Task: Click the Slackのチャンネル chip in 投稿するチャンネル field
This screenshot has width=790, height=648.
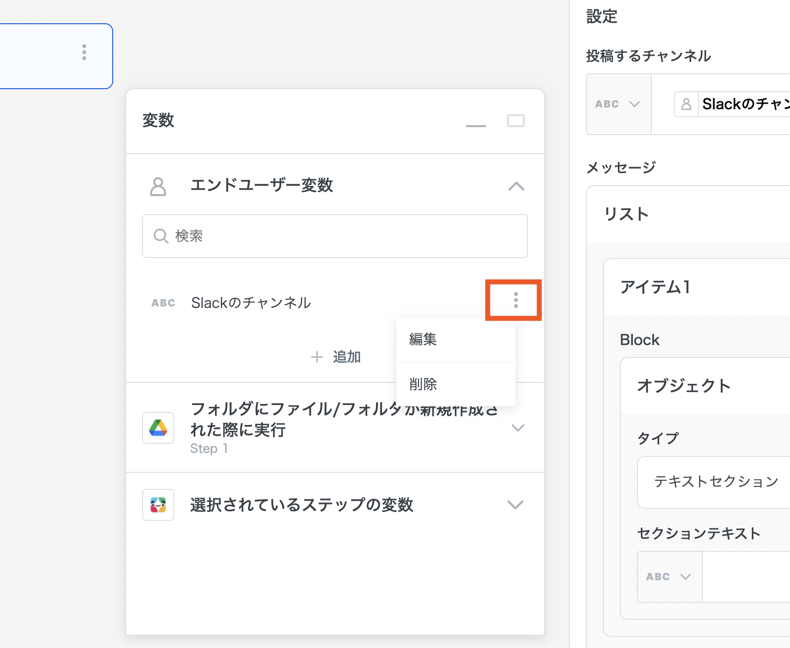Action: point(735,104)
